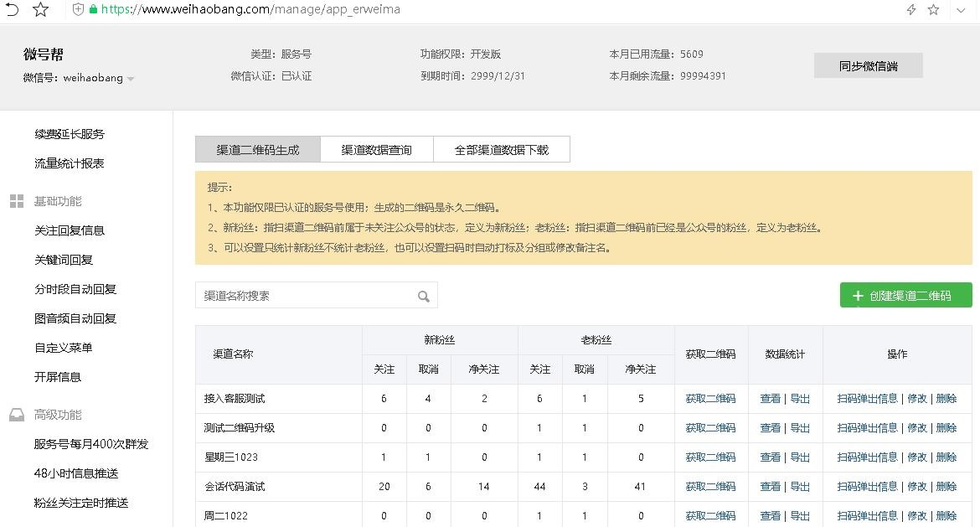The image size is (980, 527).
Task: Click the star icon at right of address bar
Action: point(933,9)
